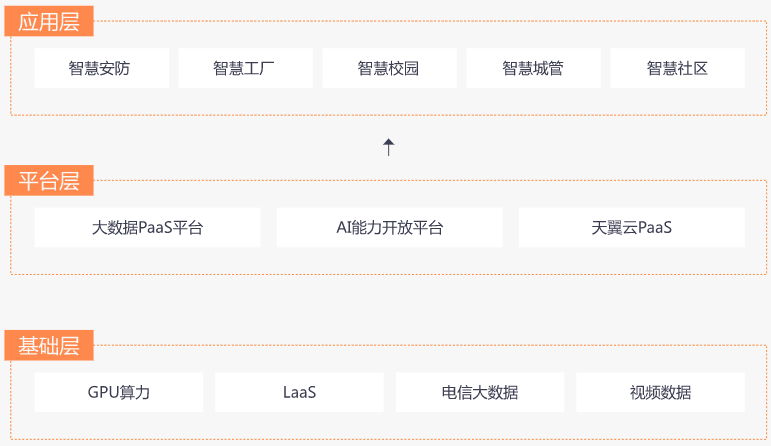Click the GPU算力 box
Viewport: 771px width, 446px height.
(119, 392)
